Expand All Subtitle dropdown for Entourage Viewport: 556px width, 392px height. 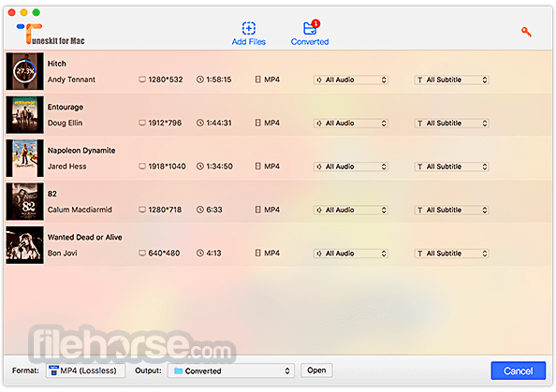451,123
